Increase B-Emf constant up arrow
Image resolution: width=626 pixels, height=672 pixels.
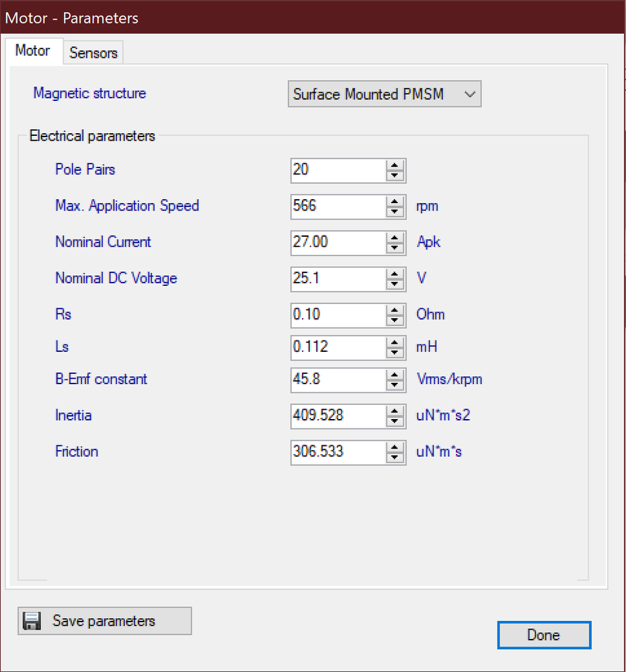[x=395, y=375]
